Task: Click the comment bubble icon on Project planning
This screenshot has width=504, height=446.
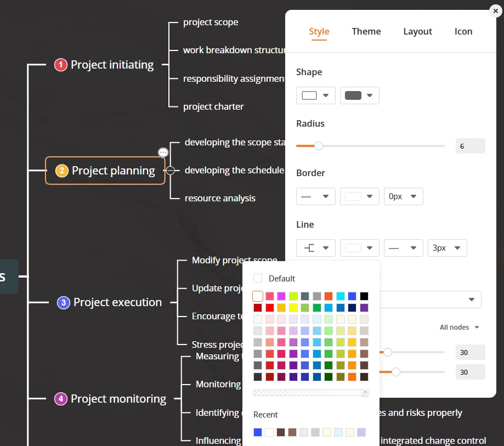Action: (x=163, y=152)
